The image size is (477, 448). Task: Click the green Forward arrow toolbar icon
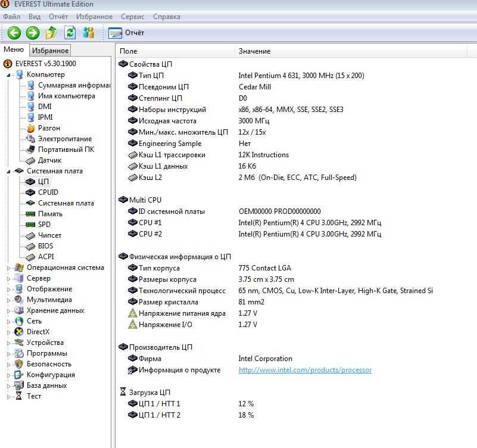pyautogui.click(x=33, y=33)
